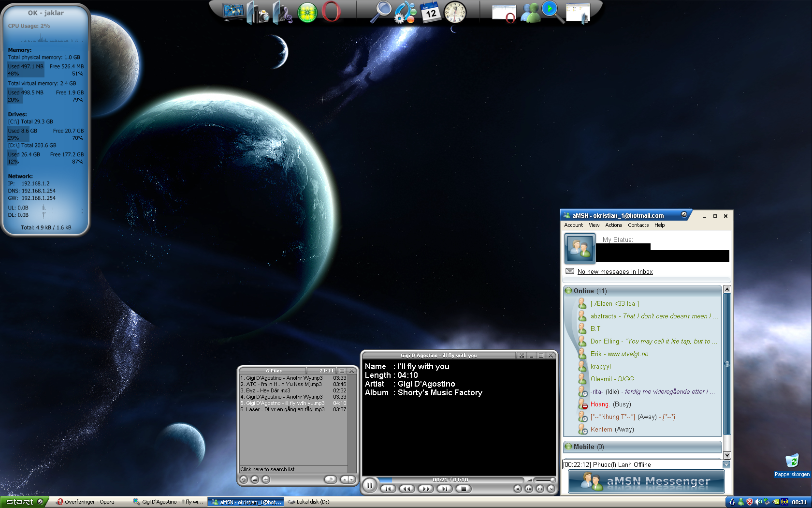Open the Account menu in aMSN

tap(573, 225)
